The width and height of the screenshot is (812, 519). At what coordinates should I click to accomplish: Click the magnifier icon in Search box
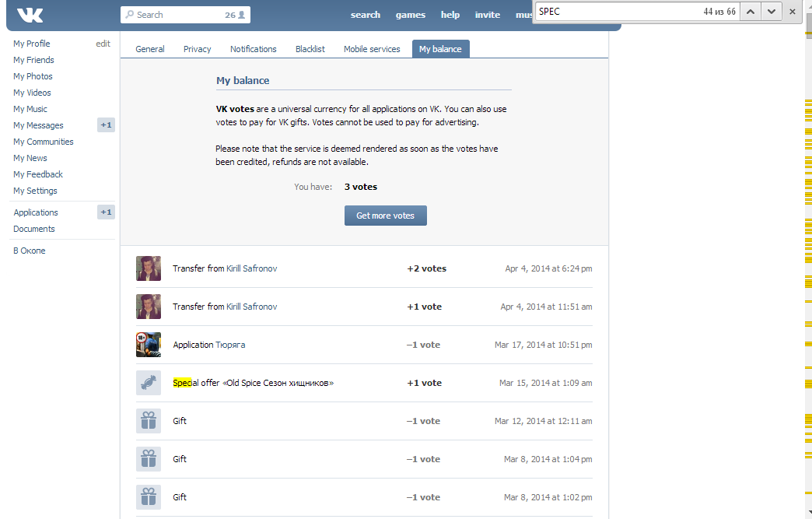click(129, 15)
